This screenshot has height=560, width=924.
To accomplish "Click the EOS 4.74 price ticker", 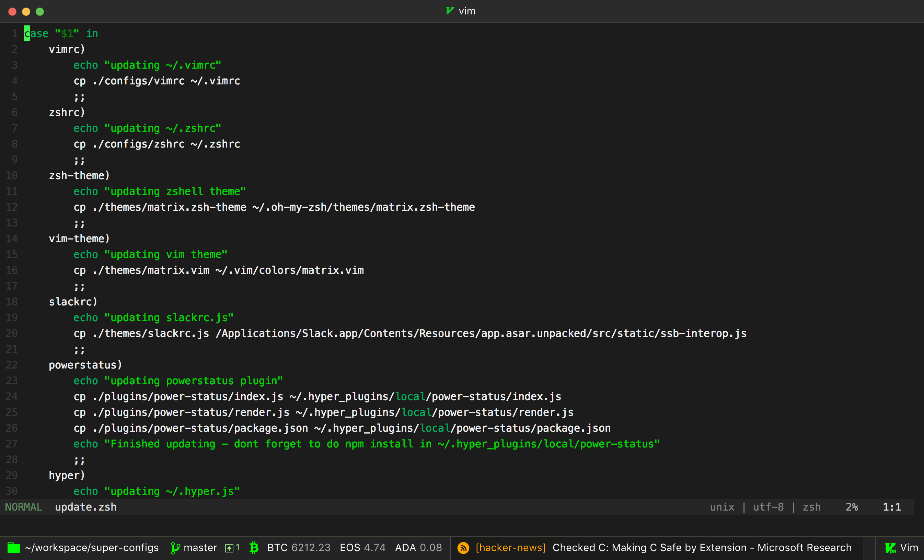I will point(362,548).
